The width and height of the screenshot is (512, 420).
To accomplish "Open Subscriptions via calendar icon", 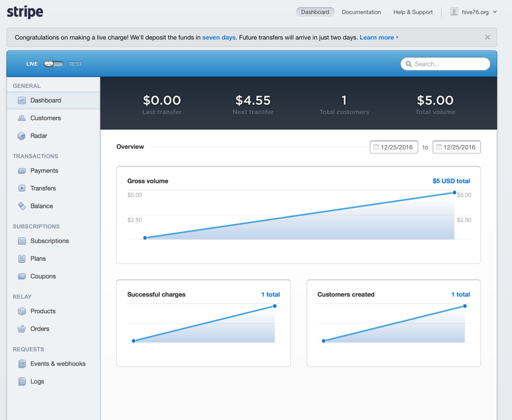I will click(x=22, y=241).
